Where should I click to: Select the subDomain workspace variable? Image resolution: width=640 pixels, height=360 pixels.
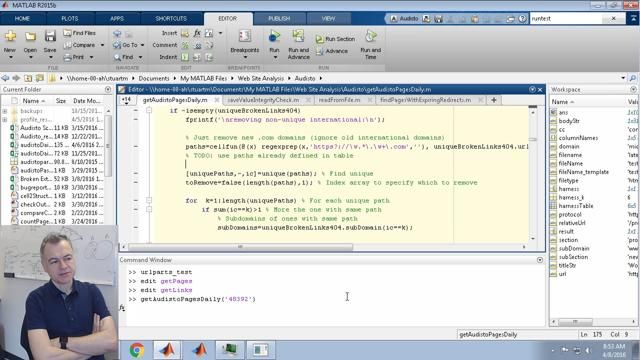point(573,249)
